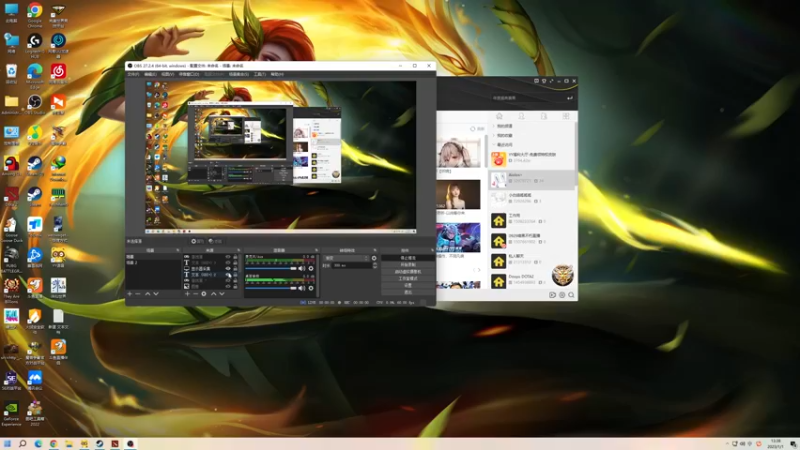
Task: Click the refresh icon above YY thumbnails
Action: pos(472,129)
